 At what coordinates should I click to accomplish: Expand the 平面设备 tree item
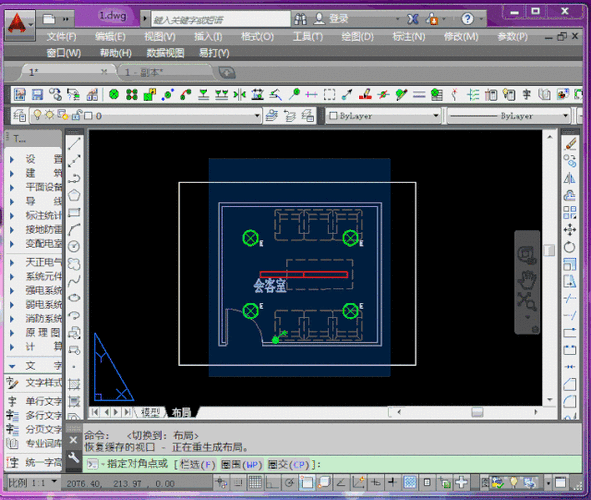[12, 187]
